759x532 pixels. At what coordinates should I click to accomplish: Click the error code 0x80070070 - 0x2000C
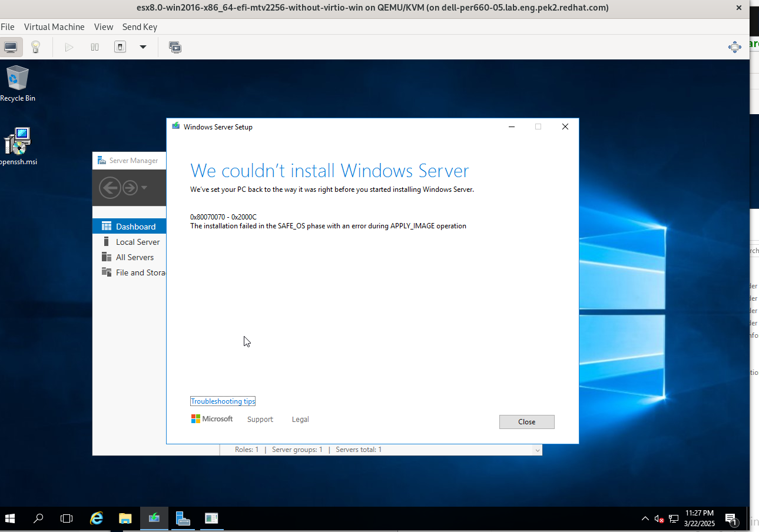(x=223, y=217)
